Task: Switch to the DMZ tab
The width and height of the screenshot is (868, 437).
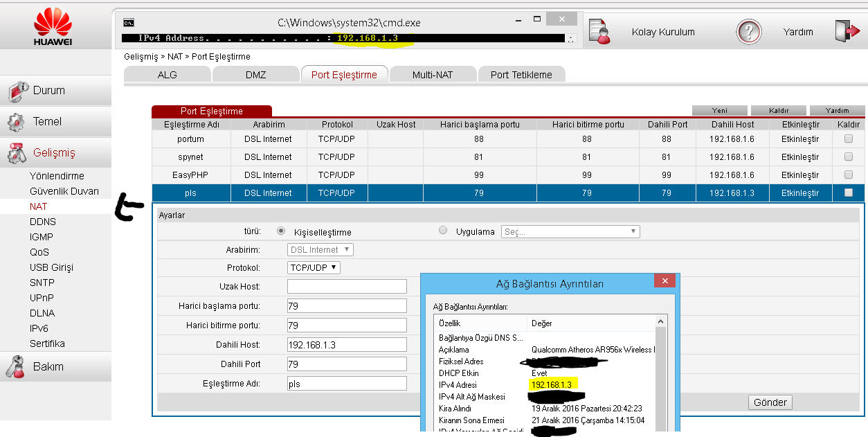Action: click(x=255, y=75)
